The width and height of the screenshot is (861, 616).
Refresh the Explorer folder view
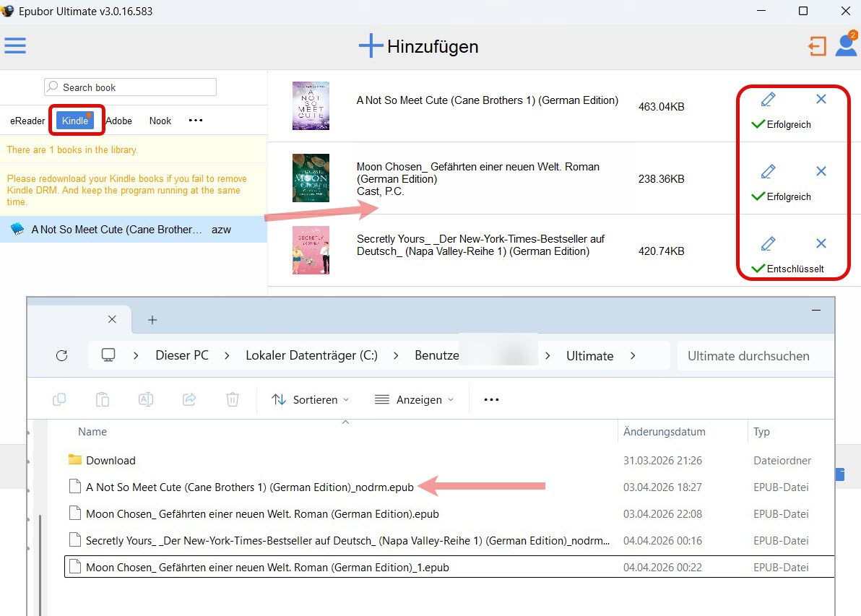point(62,356)
